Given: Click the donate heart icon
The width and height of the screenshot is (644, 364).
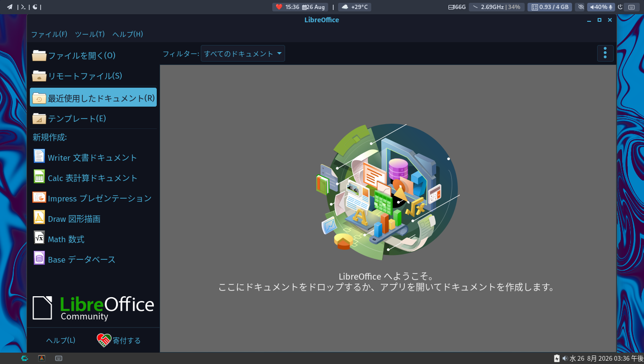Looking at the screenshot, I should (104, 340).
